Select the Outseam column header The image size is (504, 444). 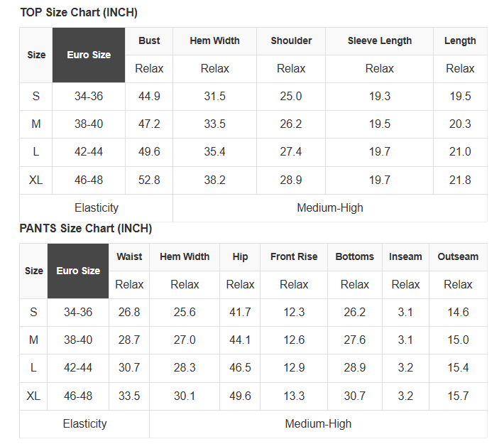(458, 256)
